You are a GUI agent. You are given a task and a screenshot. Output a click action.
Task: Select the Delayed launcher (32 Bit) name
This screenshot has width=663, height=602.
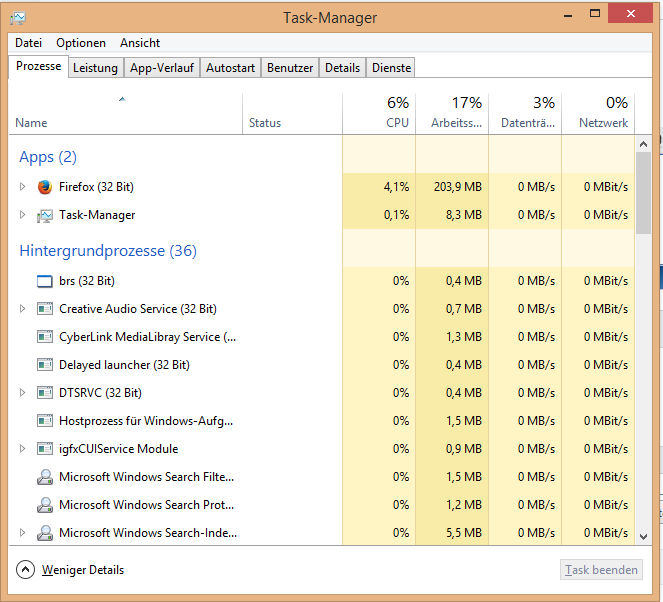pos(124,365)
